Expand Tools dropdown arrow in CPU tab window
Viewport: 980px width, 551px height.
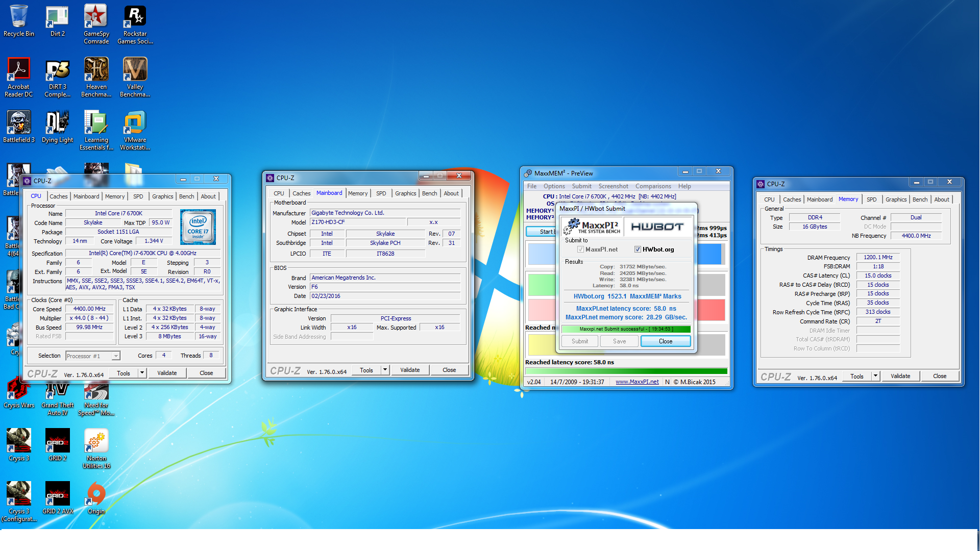coord(142,373)
